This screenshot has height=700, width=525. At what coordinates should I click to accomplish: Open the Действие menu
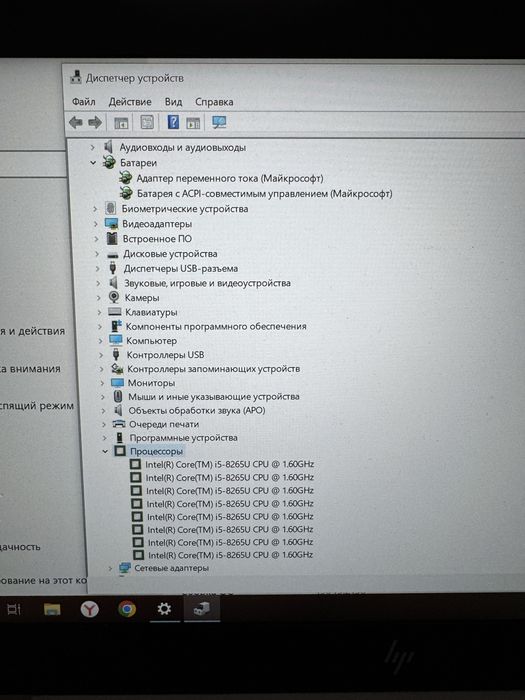pos(130,102)
